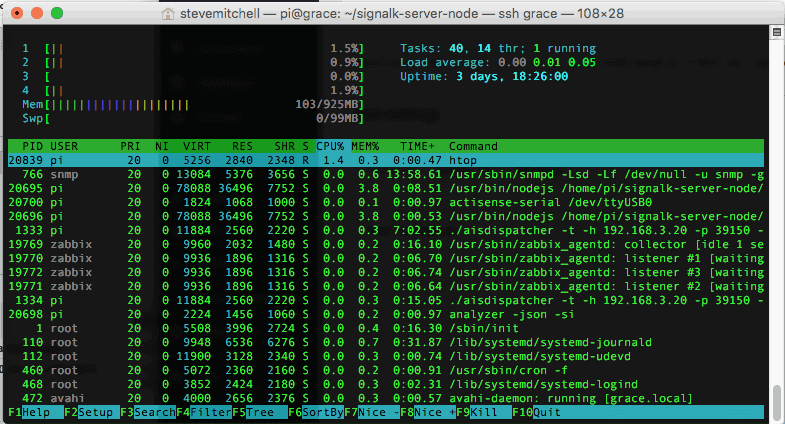Select the systemd-udevd process row

point(386,356)
